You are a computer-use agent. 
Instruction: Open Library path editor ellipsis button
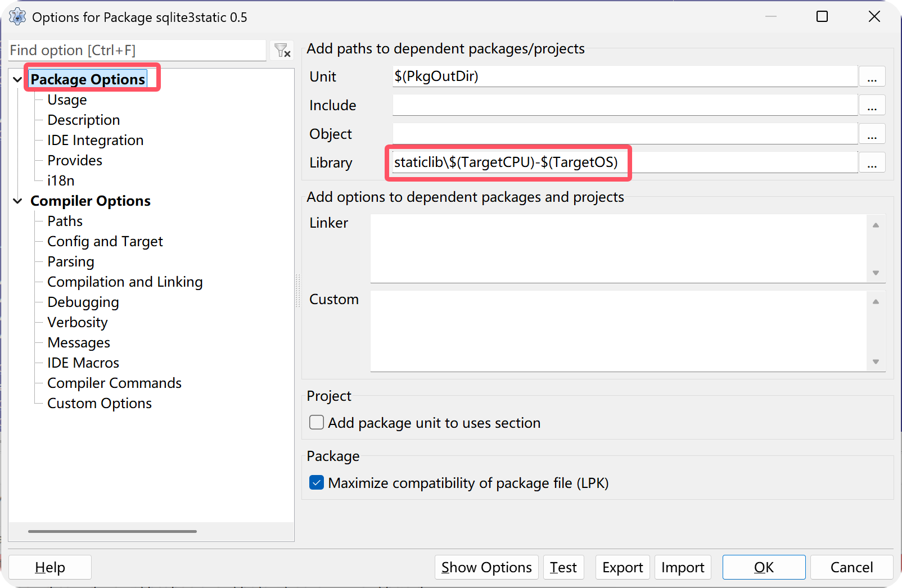pyautogui.click(x=872, y=163)
